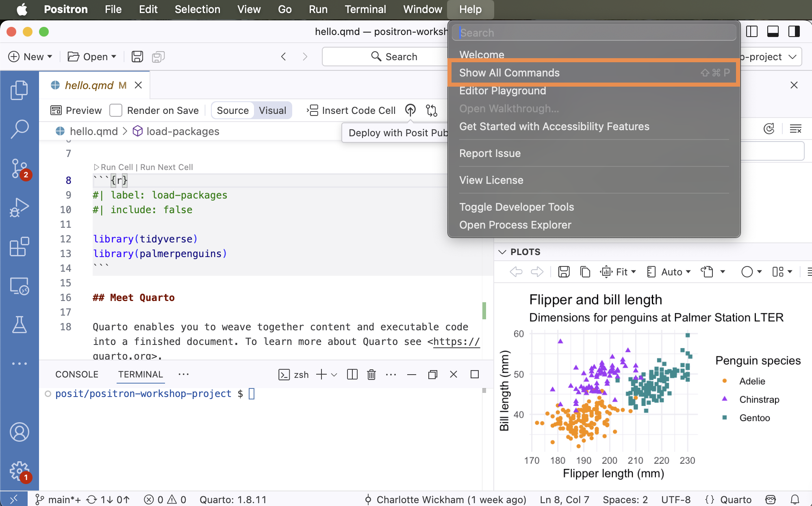This screenshot has height=506, width=812.
Task: Open the Extensions view
Action: point(19,246)
